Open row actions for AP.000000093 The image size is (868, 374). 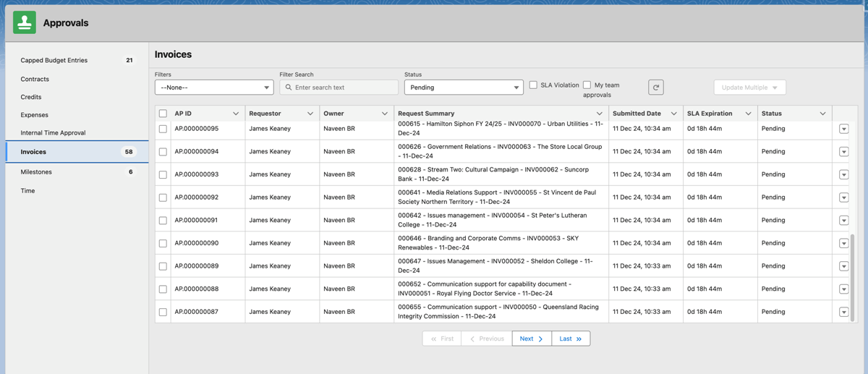click(843, 174)
